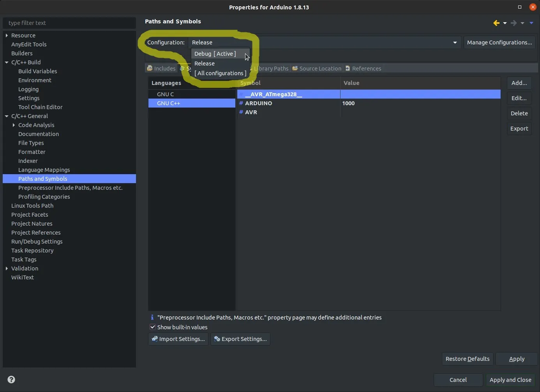Viewport: 540px width, 392px height.
Task: Open Run/Debug Settings in the tree
Action: pyautogui.click(x=37, y=242)
